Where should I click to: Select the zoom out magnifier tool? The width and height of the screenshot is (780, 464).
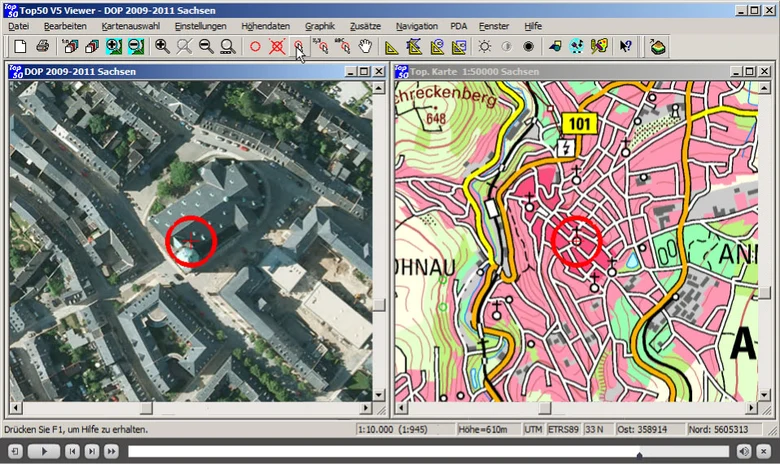(x=206, y=47)
